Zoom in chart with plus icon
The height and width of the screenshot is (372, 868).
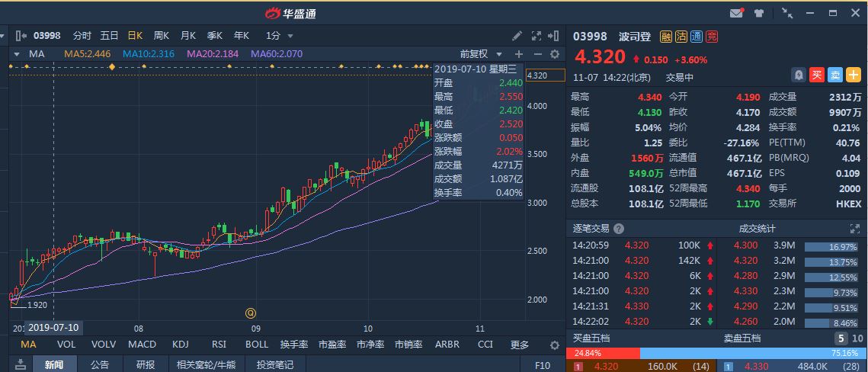click(519, 53)
